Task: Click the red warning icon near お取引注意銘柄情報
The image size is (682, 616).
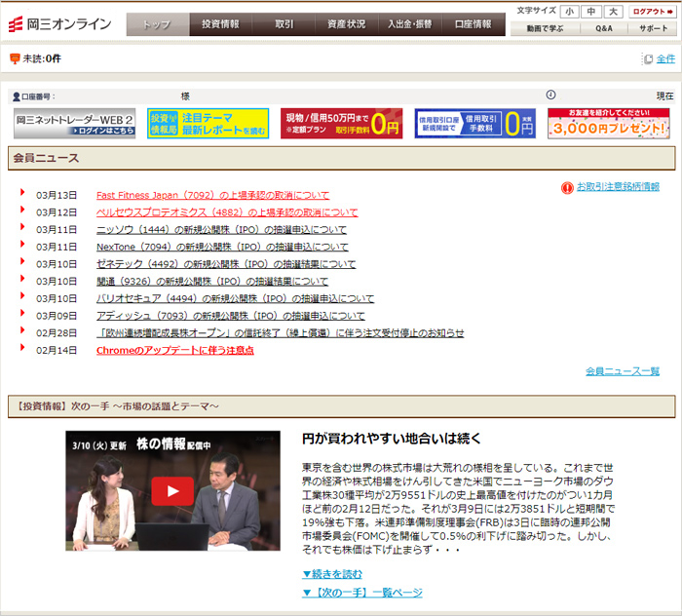Action: click(x=567, y=188)
